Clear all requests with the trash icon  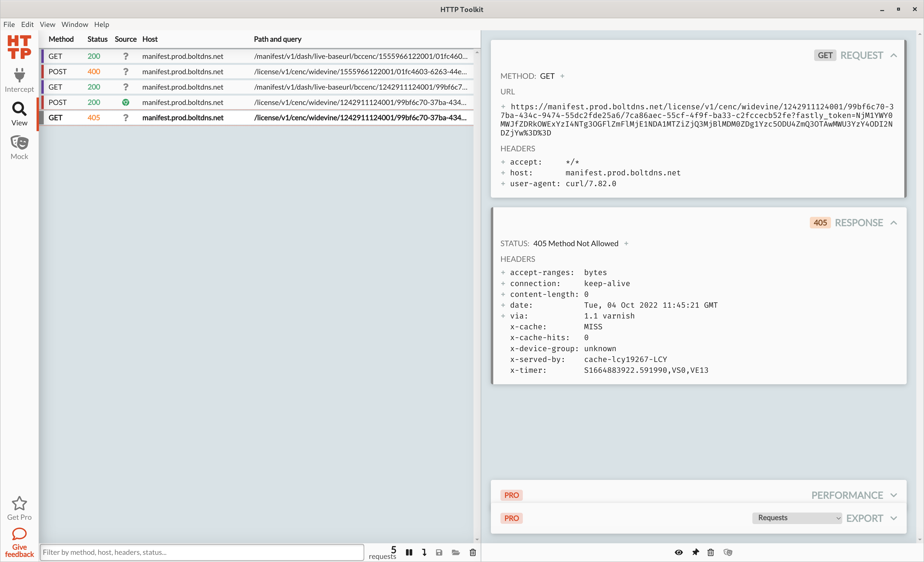click(473, 552)
